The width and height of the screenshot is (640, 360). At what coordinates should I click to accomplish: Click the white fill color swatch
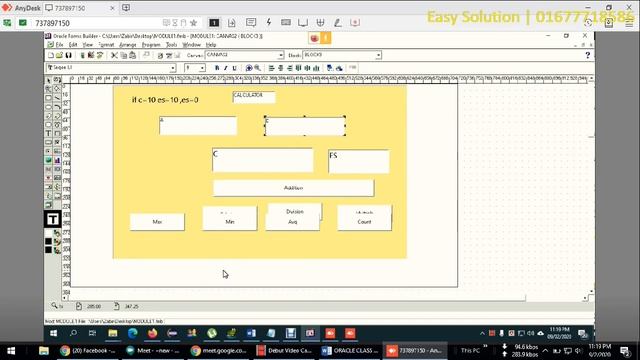(48, 233)
